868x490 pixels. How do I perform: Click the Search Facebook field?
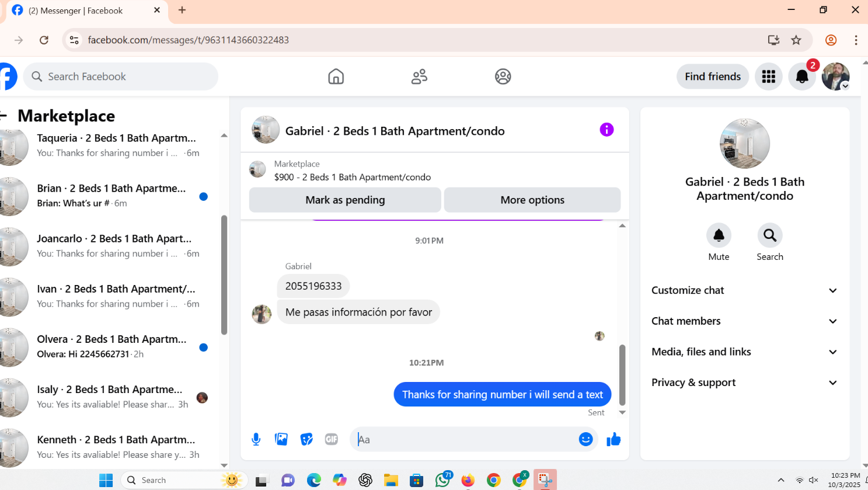click(x=121, y=77)
